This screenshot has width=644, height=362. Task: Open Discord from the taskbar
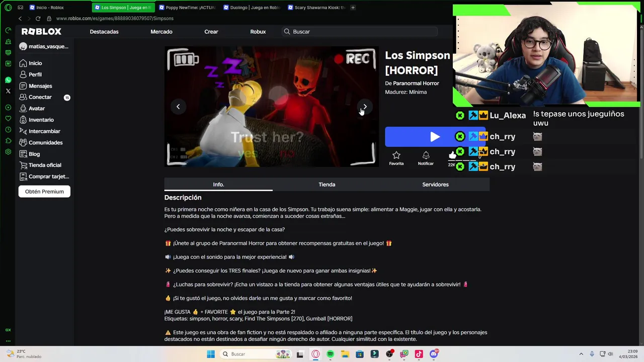click(434, 354)
